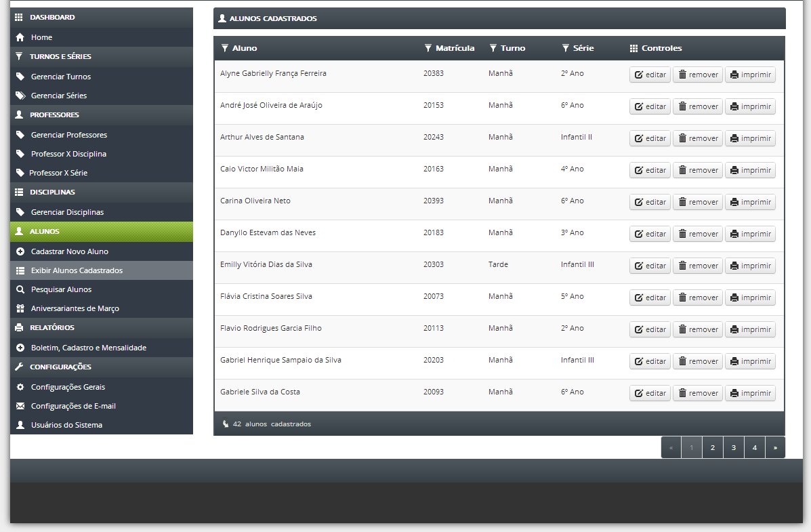
Task: Open Gerenciar Turnos in sidebar
Action: pyautogui.click(x=60, y=77)
